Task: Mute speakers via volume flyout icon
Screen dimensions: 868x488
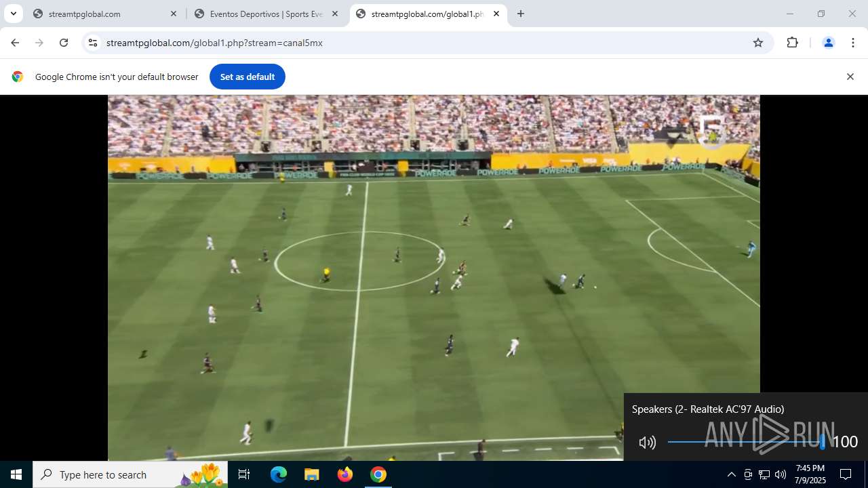Action: (x=648, y=443)
